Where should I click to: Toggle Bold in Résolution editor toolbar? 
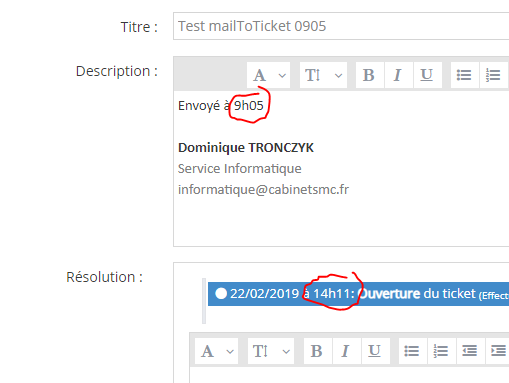click(x=317, y=351)
